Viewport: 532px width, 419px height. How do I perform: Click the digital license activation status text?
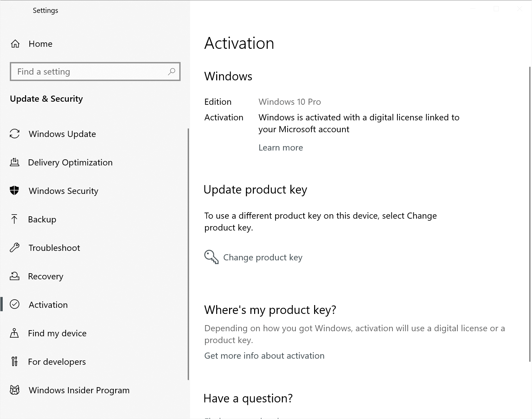click(x=359, y=123)
